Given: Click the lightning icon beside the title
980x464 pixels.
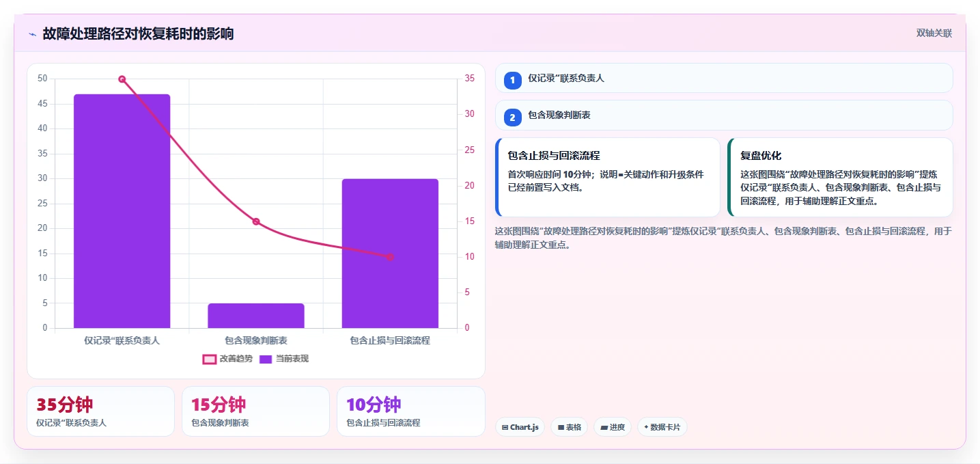Looking at the screenshot, I should click(x=32, y=33).
